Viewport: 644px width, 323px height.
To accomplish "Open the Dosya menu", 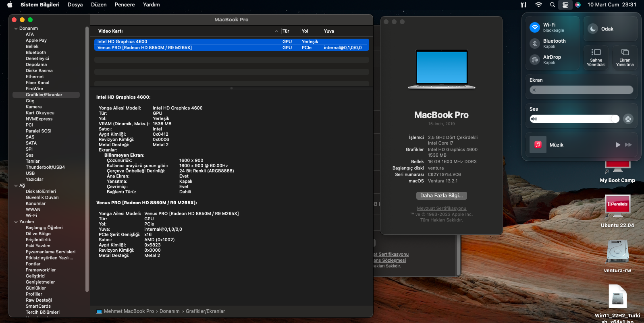I will 75,5.
